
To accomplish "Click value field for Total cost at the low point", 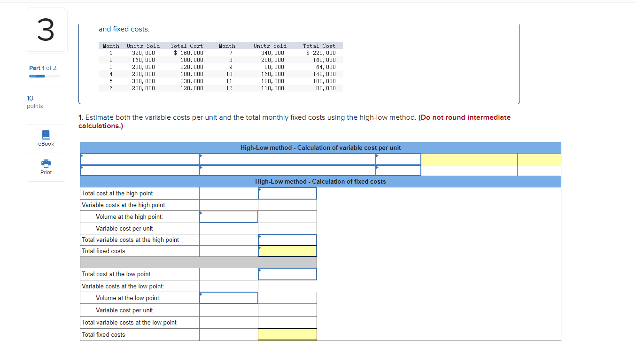I will point(287,274).
